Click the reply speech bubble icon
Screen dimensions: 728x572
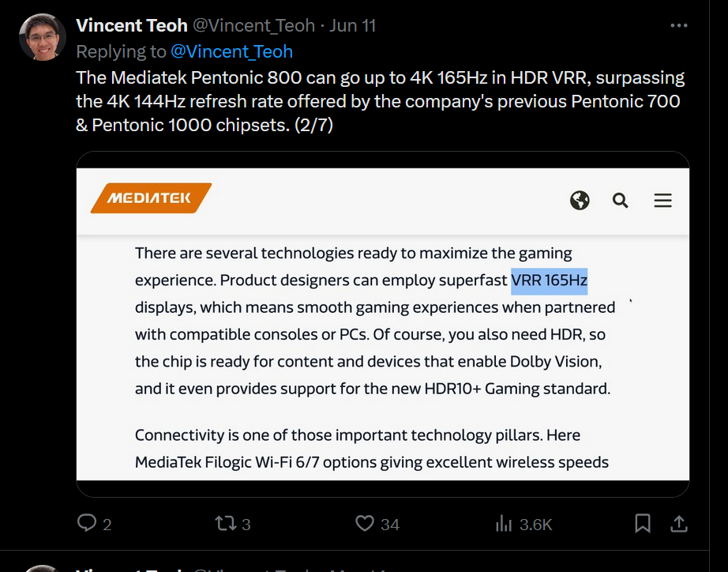[x=87, y=523]
